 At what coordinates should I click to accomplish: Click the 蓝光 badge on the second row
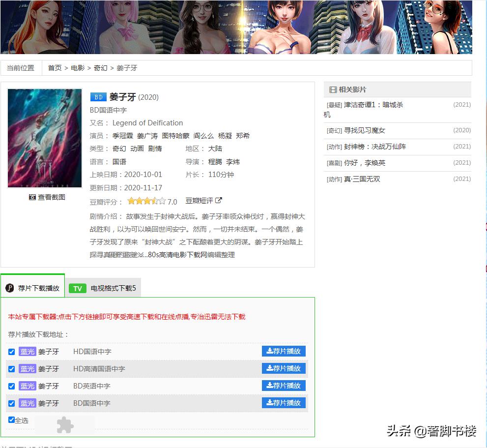(28, 369)
